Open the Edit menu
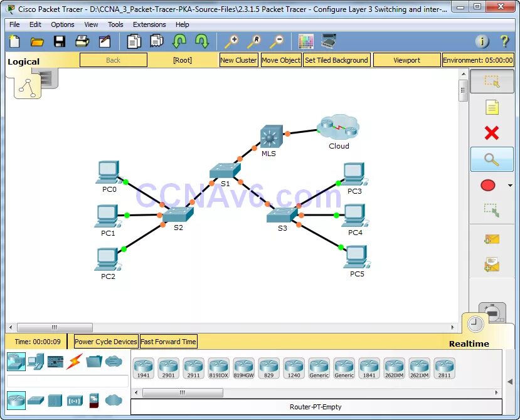 pos(35,24)
